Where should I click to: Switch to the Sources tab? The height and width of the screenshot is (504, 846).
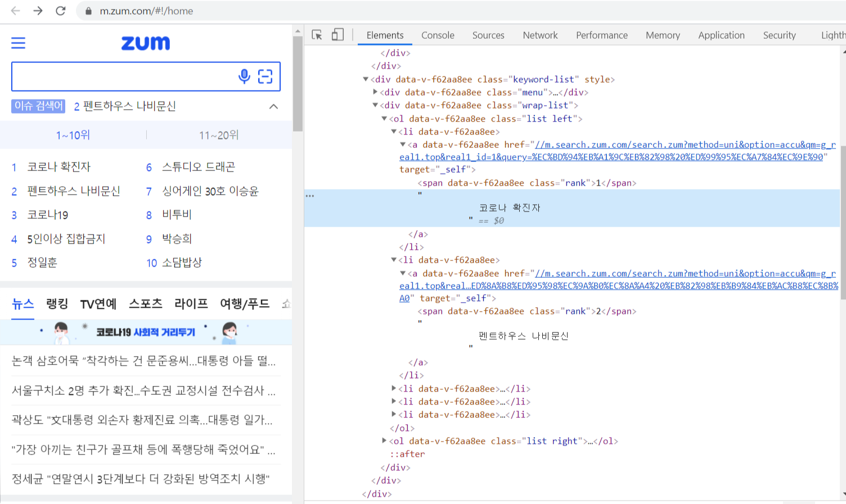pos(488,35)
